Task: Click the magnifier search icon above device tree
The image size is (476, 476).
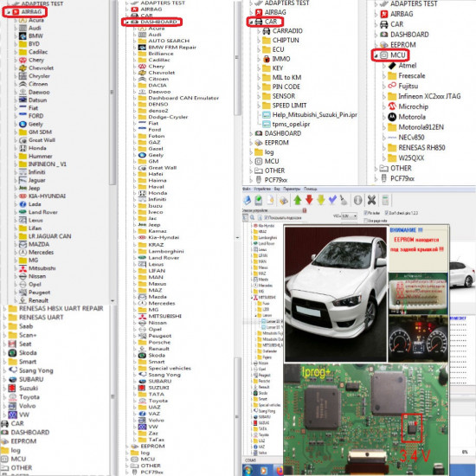Action: tap(252, 217)
